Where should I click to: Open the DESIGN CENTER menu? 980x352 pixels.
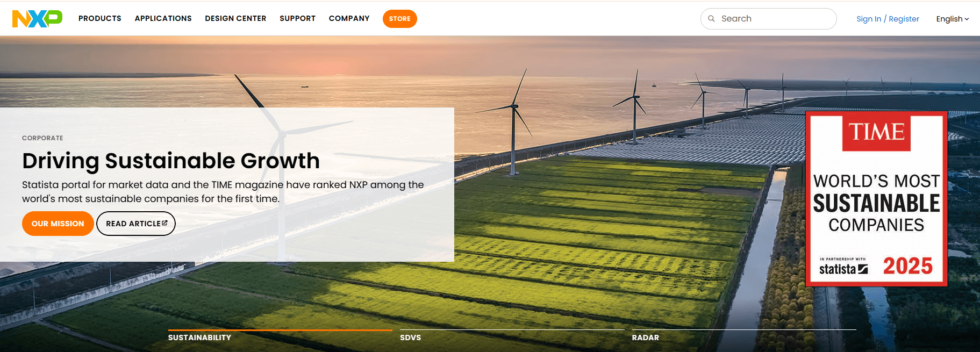click(235, 18)
